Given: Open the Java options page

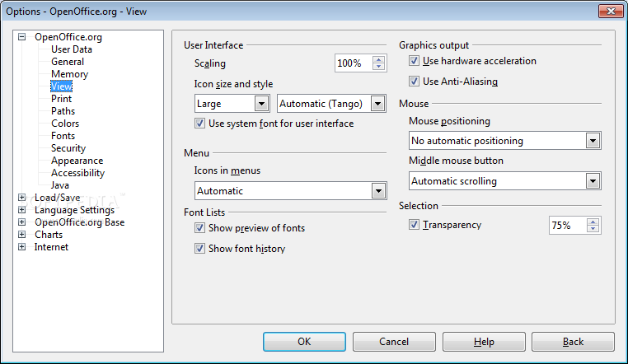Looking at the screenshot, I should pos(60,185).
